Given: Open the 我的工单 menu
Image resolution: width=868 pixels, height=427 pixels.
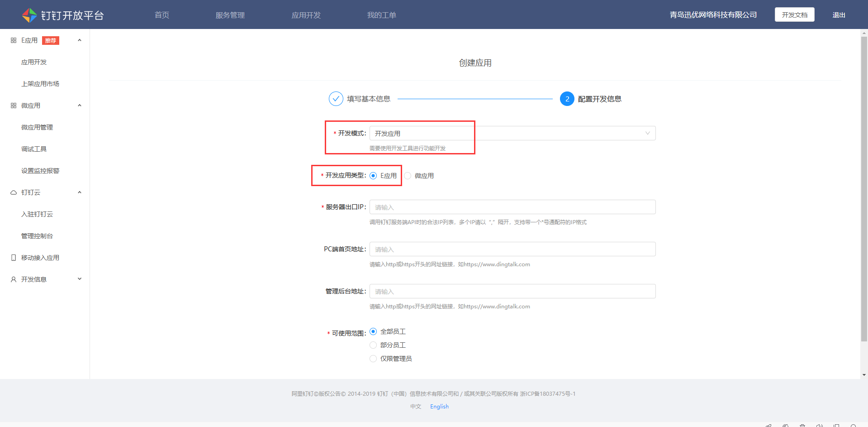Looking at the screenshot, I should point(382,14).
